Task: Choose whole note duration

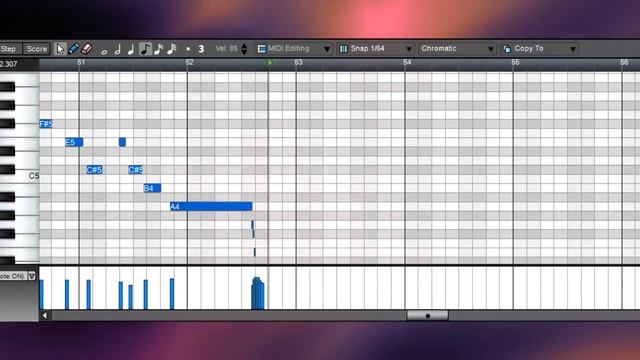Action: tap(104, 51)
